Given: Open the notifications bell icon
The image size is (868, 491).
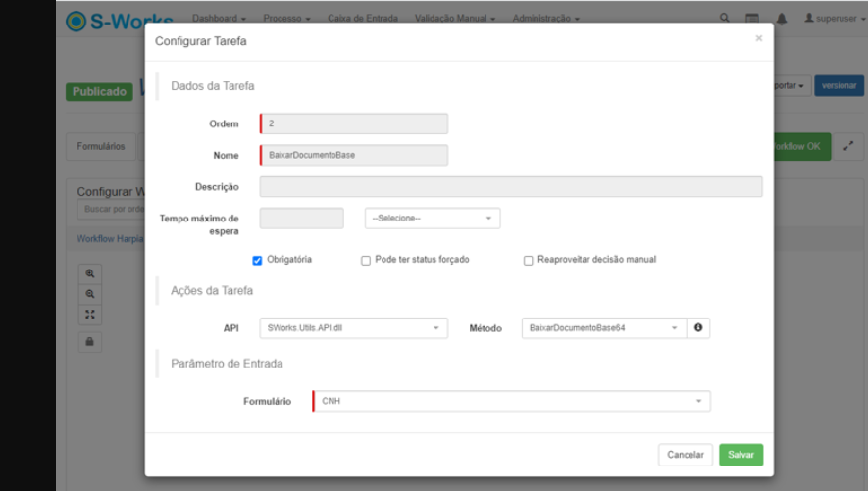Looking at the screenshot, I should pyautogui.click(x=781, y=19).
